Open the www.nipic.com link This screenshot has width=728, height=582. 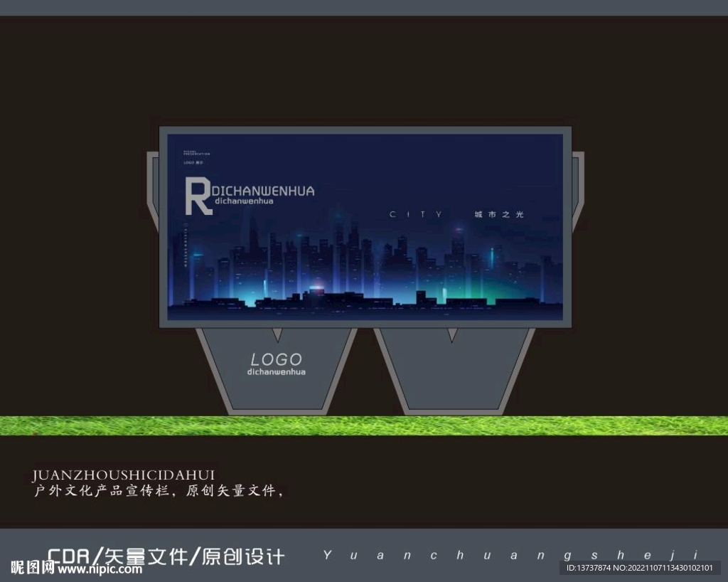pos(100,569)
